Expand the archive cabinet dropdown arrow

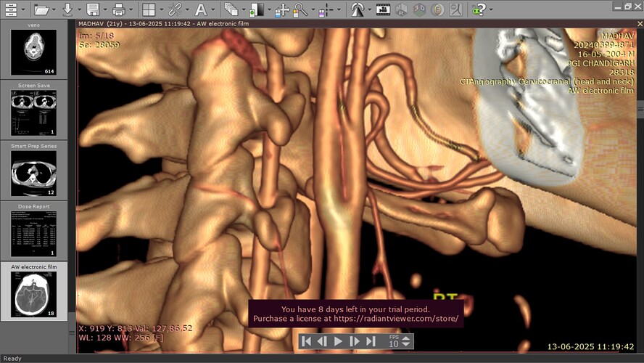point(23,9)
